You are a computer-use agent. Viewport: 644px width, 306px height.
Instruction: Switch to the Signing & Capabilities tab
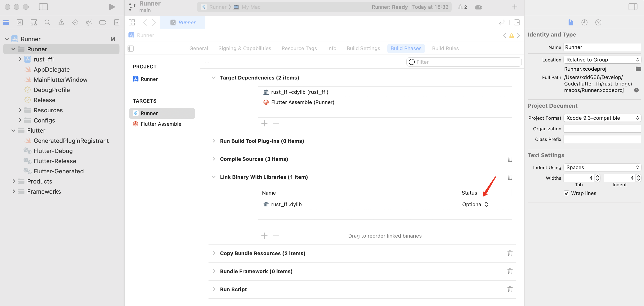click(244, 48)
